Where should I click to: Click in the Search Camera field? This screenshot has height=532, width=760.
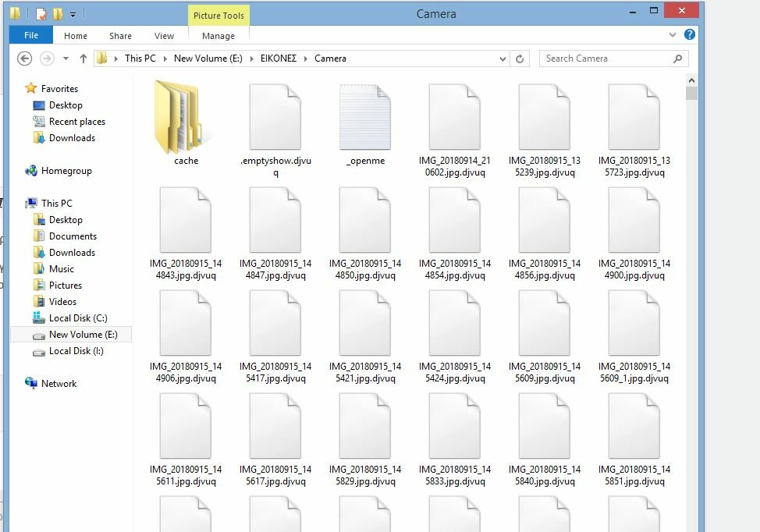coord(606,59)
